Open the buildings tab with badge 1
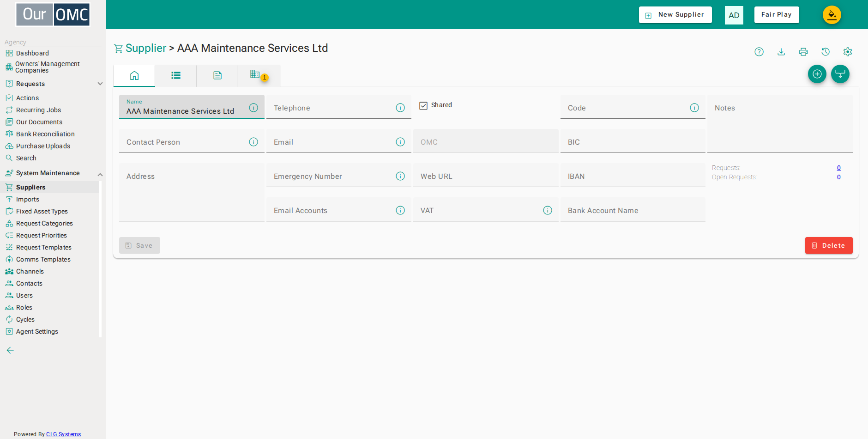Viewport: 868px width, 439px height. click(259, 75)
